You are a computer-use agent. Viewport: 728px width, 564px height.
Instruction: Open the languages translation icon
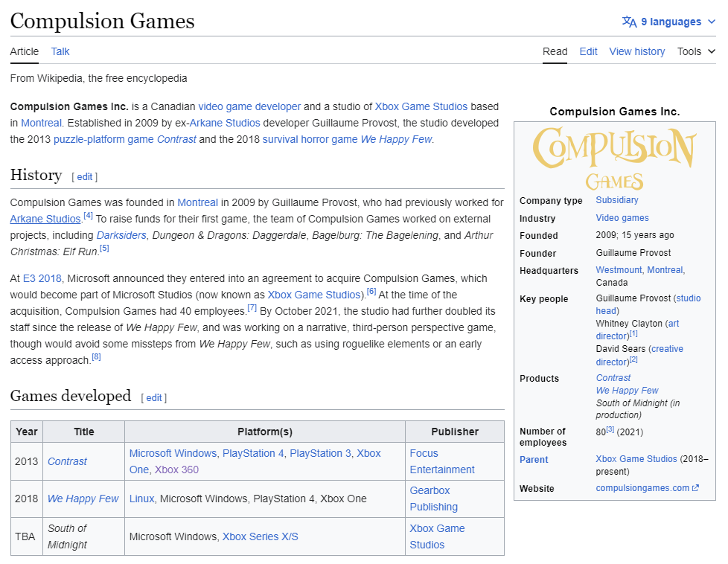[x=629, y=22]
